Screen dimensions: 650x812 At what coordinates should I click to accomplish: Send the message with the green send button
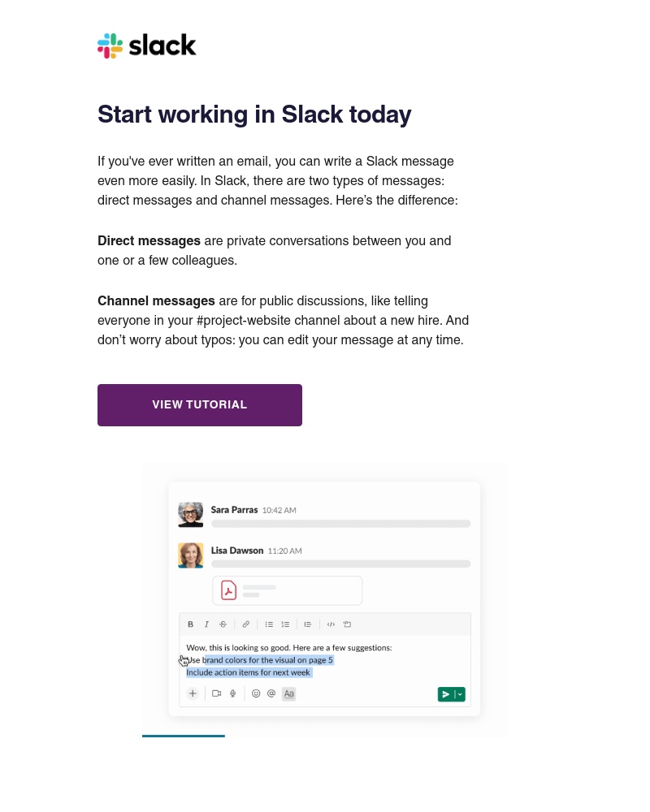[446, 694]
